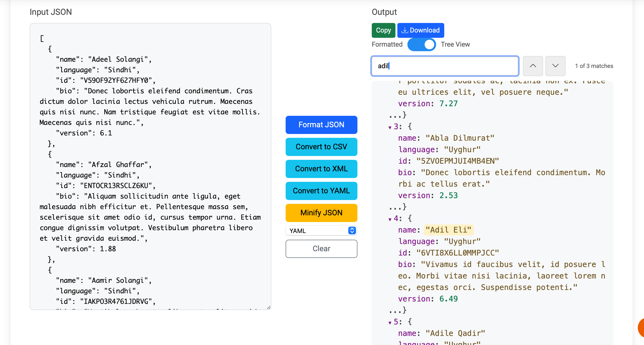
Task: Click the Input JSON heading
Action: (x=51, y=12)
